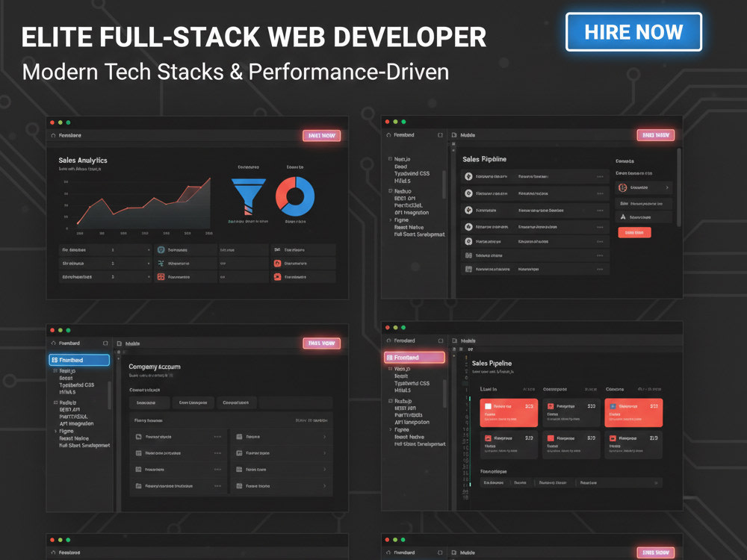
Task: Click the grid icon on the last Sales Ripbline row
Action: point(468,270)
